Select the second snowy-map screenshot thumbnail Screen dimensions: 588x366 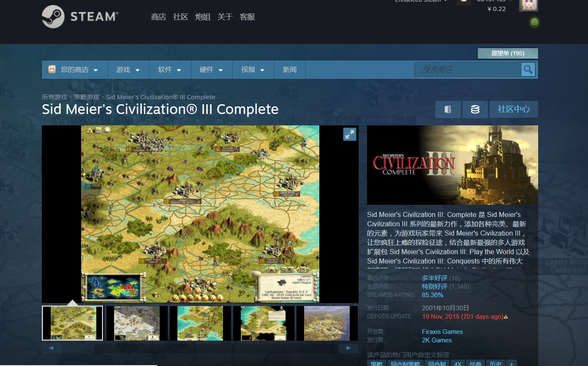click(137, 323)
